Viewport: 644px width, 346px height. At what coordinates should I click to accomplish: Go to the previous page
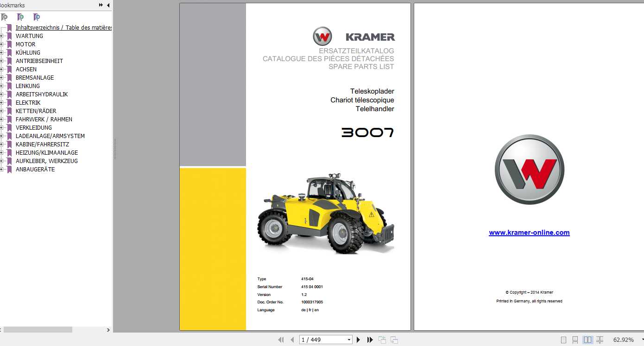tap(292, 340)
